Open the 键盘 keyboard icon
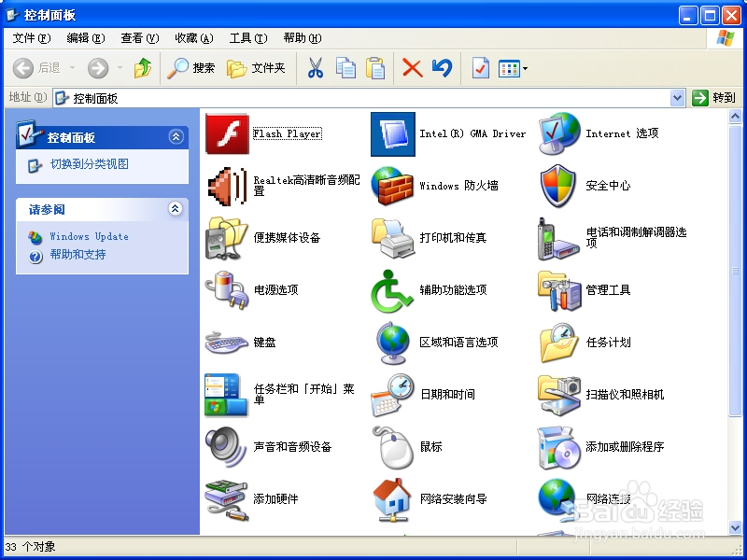Viewport: 747px width, 560px height. tap(227, 343)
